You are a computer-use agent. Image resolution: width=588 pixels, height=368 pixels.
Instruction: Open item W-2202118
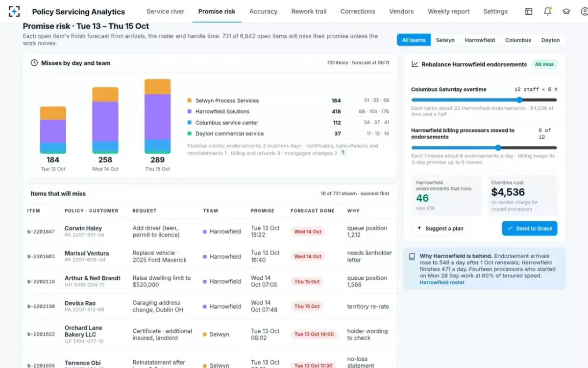(41, 282)
